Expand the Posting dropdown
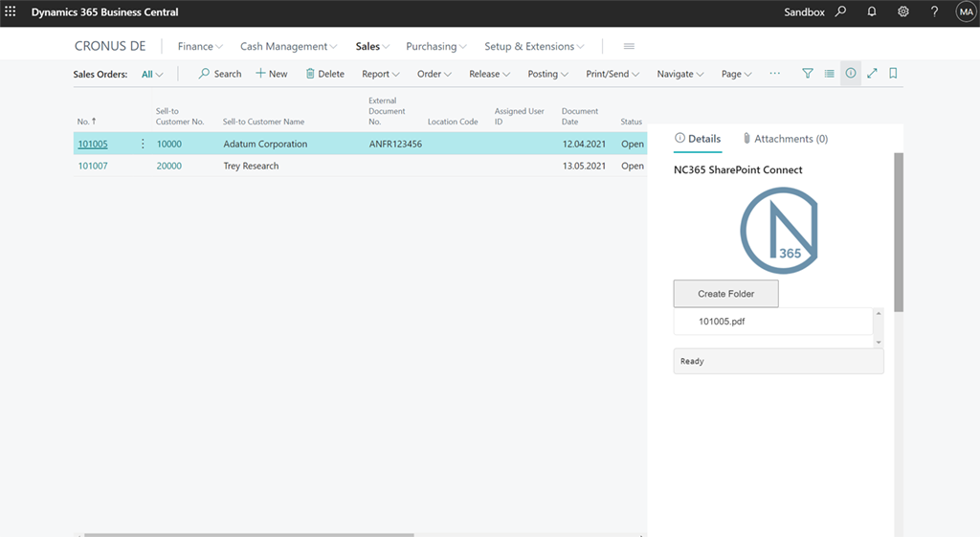Image resolution: width=980 pixels, height=537 pixels. point(547,74)
